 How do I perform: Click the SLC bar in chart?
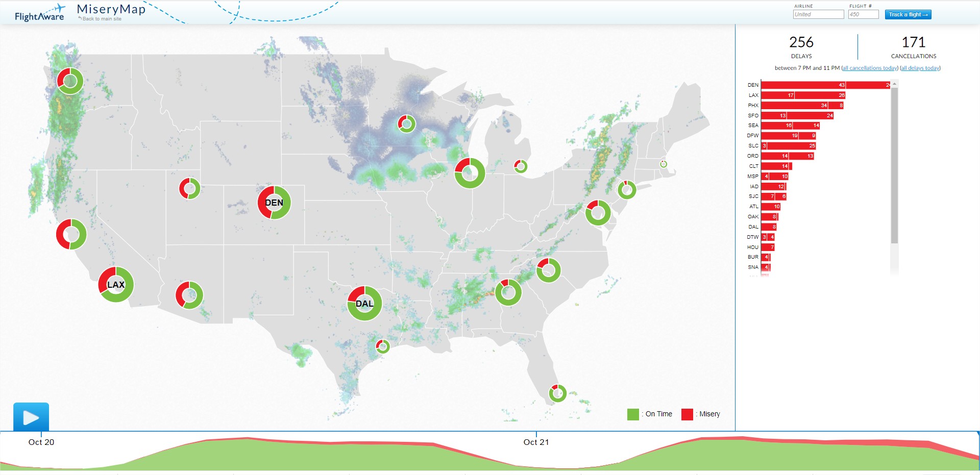pyautogui.click(x=788, y=146)
